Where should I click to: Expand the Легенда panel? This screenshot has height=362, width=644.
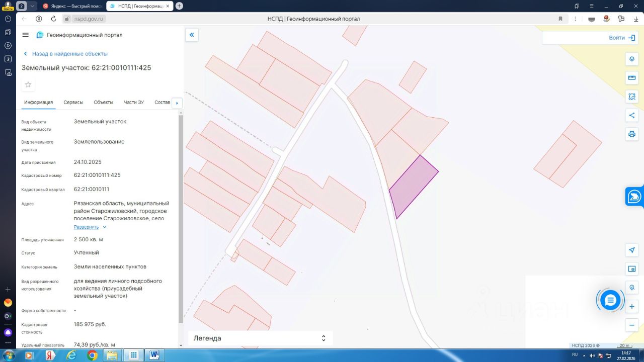[261, 338]
